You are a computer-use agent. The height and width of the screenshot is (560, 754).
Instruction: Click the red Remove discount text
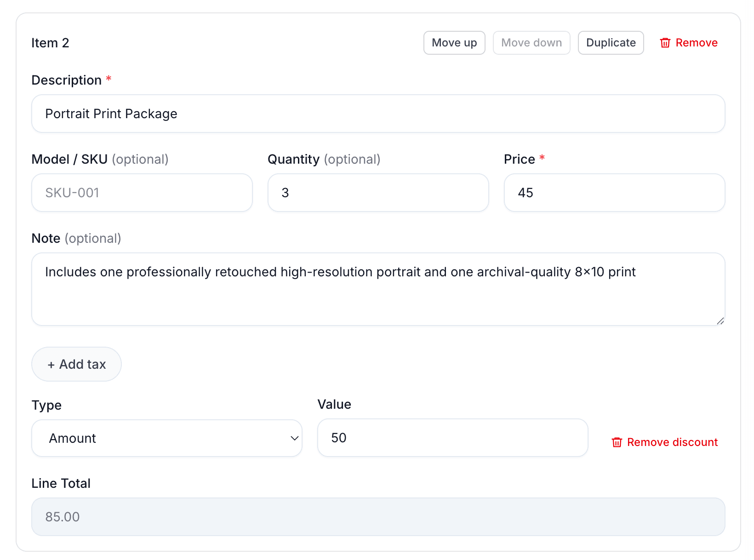pyautogui.click(x=672, y=442)
